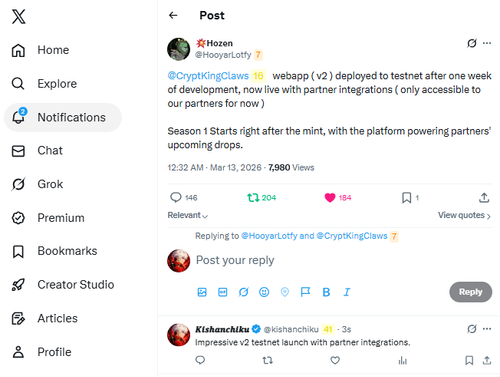Submit with the Reply button

[x=470, y=292]
